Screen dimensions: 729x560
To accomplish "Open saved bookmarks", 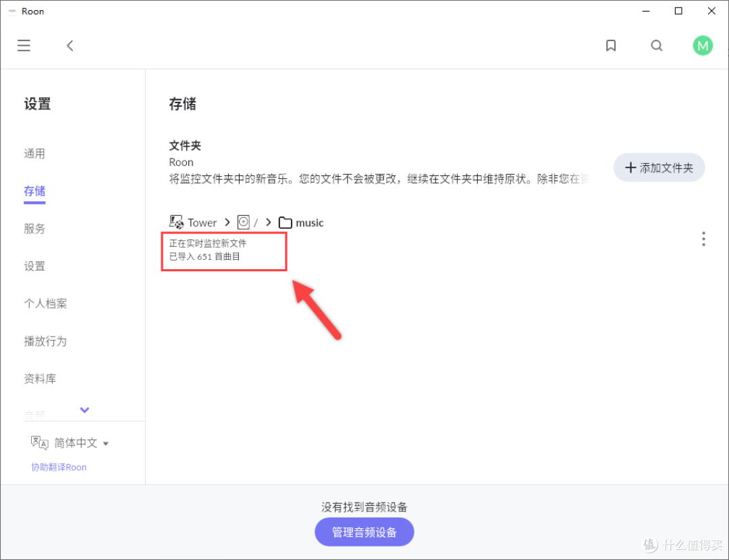I will pos(611,45).
